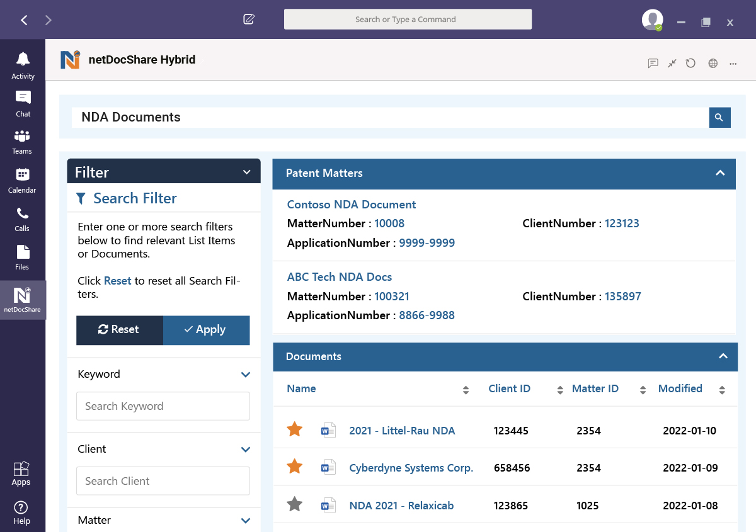Open Teams section in sidebar

coord(23,142)
